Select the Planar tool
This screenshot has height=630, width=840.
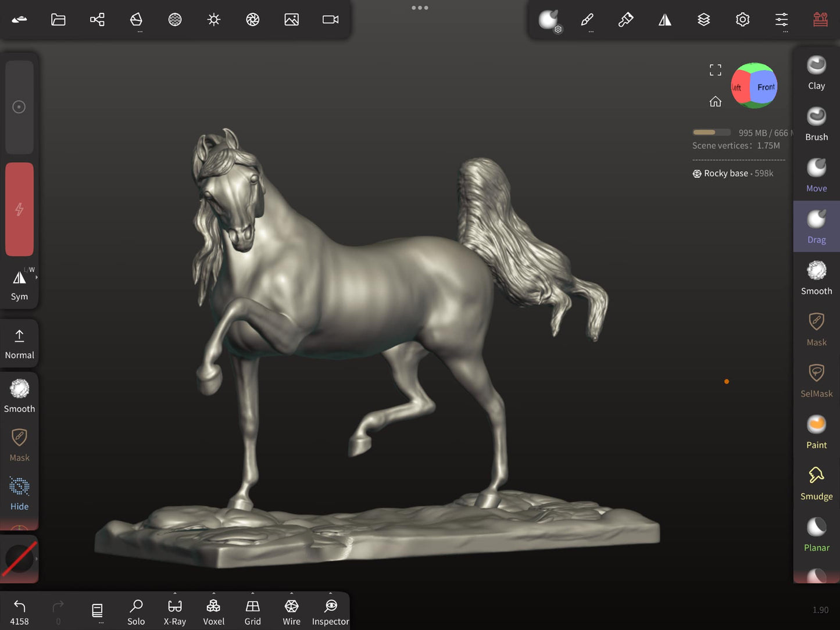(816, 534)
